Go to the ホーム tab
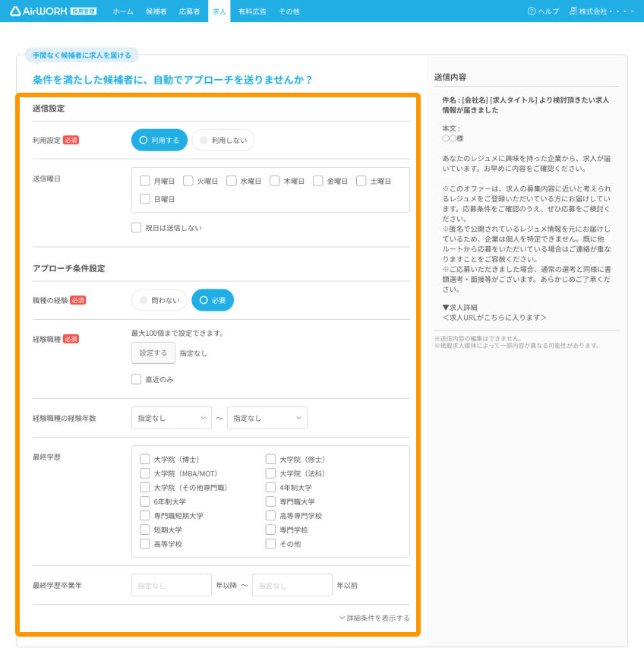644x664 pixels. click(123, 11)
